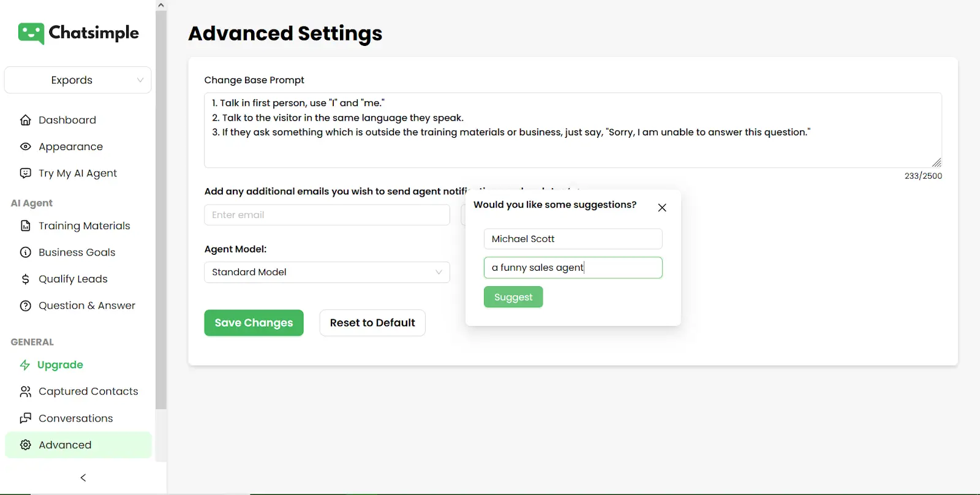Click the Try My AI Agent chat icon
Screen dimensions: 980x495
coord(25,173)
